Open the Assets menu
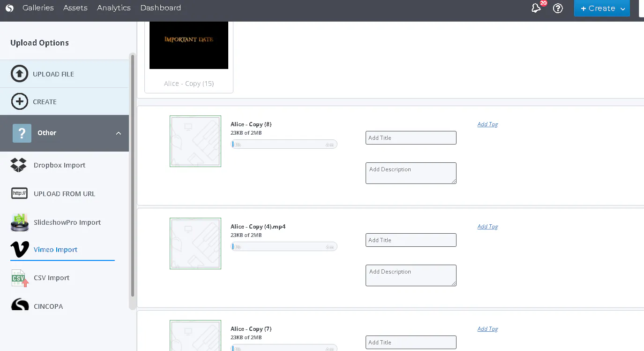The height and width of the screenshot is (351, 644). (x=75, y=8)
